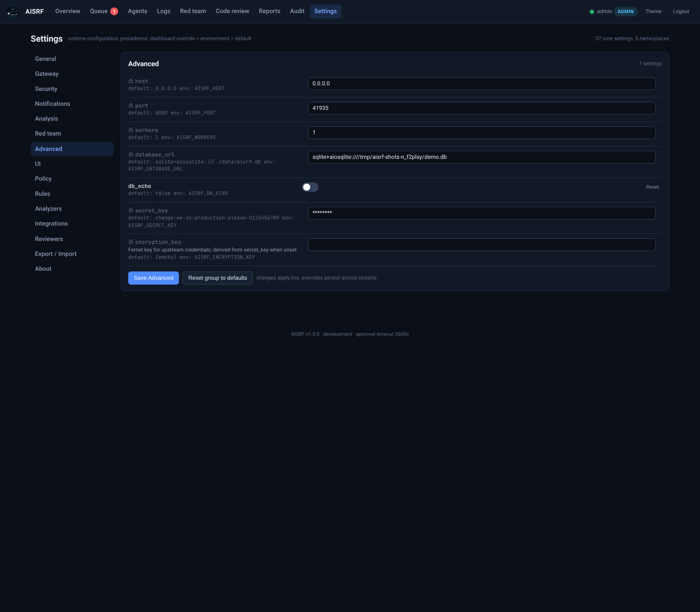The height and width of the screenshot is (612, 700).
Task: Reset the db_echo setting
Action: [652, 187]
